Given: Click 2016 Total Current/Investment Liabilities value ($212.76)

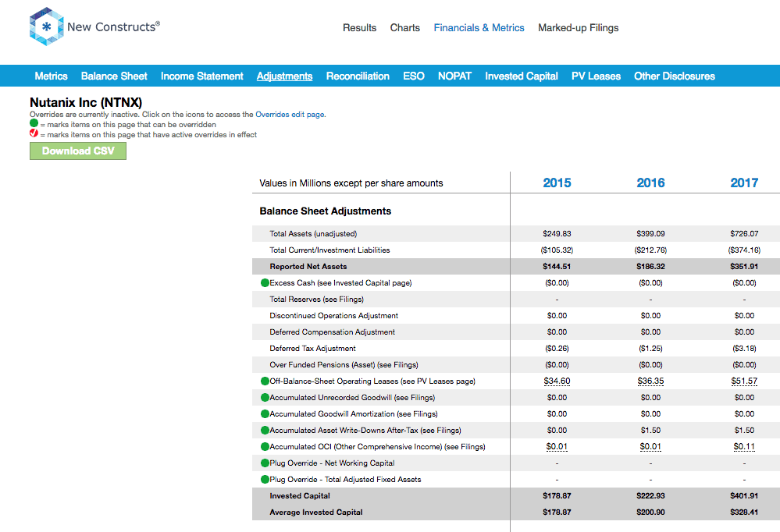Looking at the screenshot, I should [x=650, y=250].
